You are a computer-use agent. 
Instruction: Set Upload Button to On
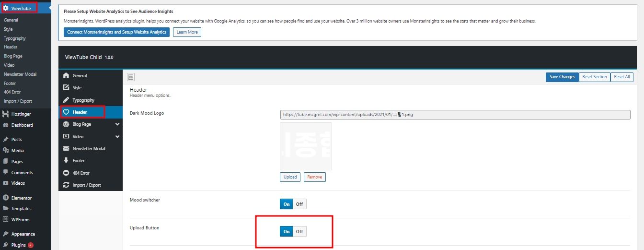(287, 231)
